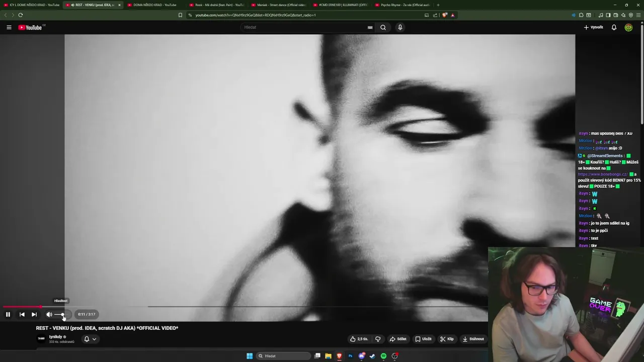Open Spotify from the taskbar
644x362 pixels.
pyautogui.click(x=383, y=356)
